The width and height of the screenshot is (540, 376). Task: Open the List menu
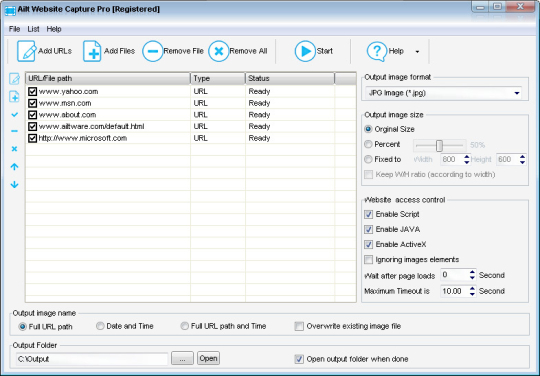[x=33, y=29]
